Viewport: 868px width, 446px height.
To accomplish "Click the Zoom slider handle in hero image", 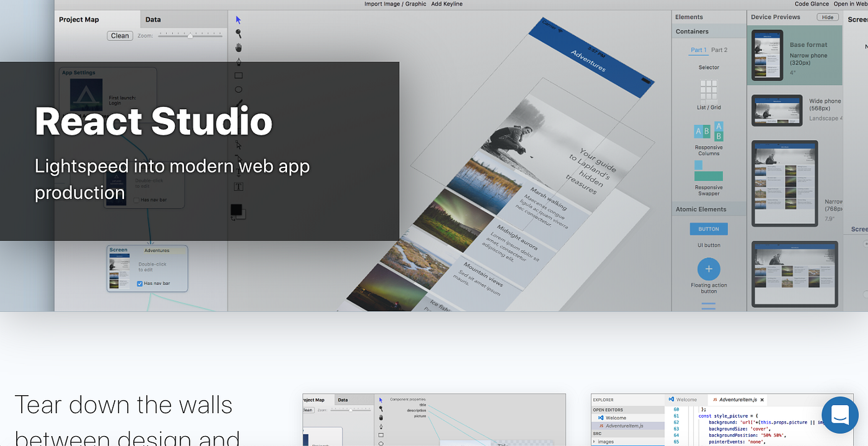I will point(190,36).
